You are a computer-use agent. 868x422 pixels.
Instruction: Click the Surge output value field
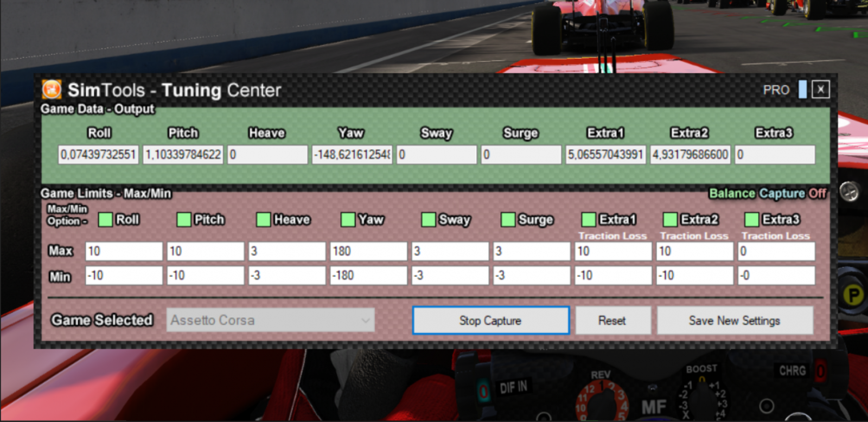tap(521, 155)
